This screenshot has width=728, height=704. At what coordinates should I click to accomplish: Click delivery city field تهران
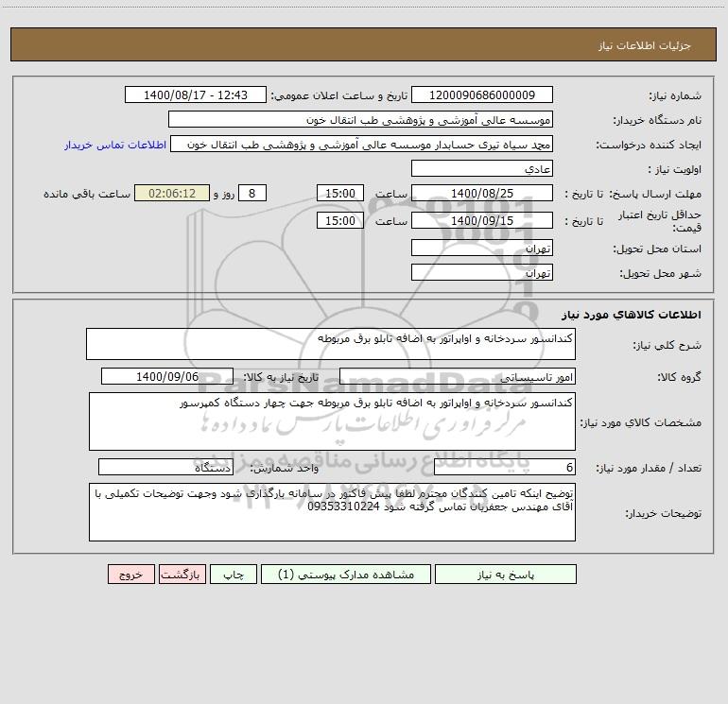tap(482, 272)
